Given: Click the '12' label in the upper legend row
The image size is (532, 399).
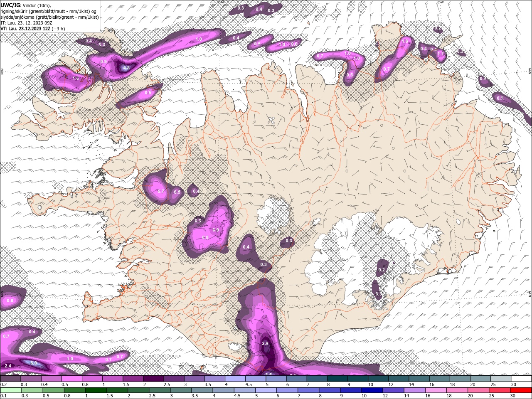Looking at the screenshot, I should [x=391, y=384].
